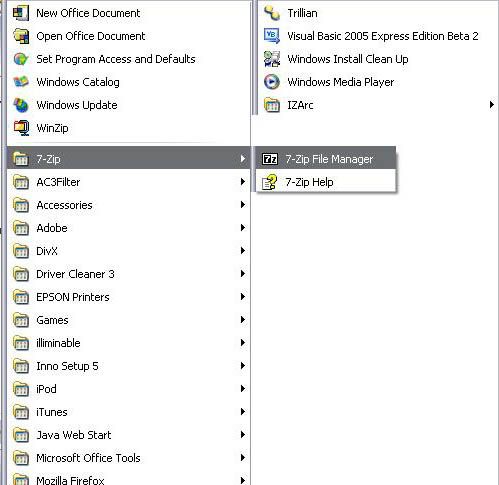Click the highlighted "7-Zip" label
499x485 pixels.
49,159
